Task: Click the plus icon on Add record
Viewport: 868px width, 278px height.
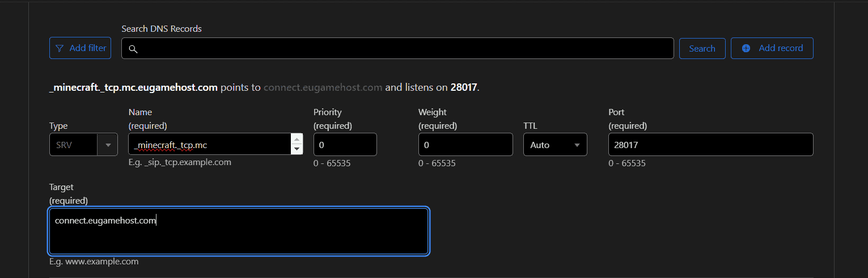Action: coord(746,48)
